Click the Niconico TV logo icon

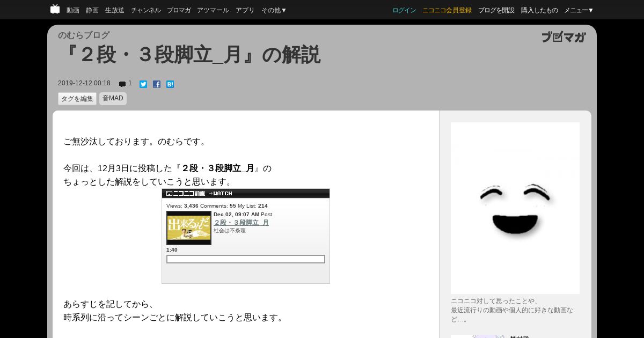pos(55,9)
